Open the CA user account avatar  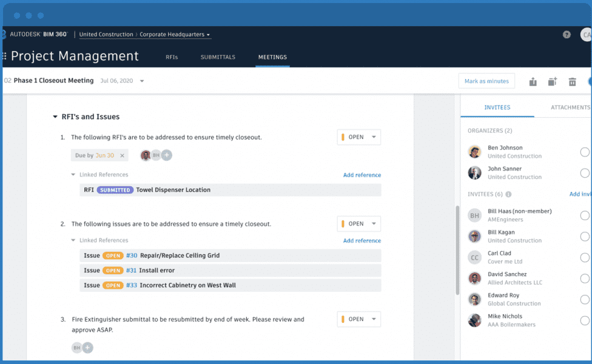587,35
